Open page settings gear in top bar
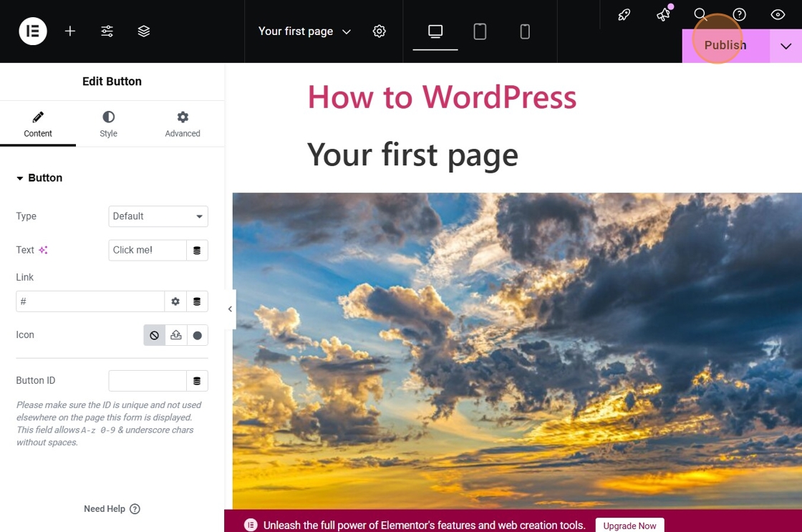The width and height of the screenshot is (802, 532). [x=379, y=32]
